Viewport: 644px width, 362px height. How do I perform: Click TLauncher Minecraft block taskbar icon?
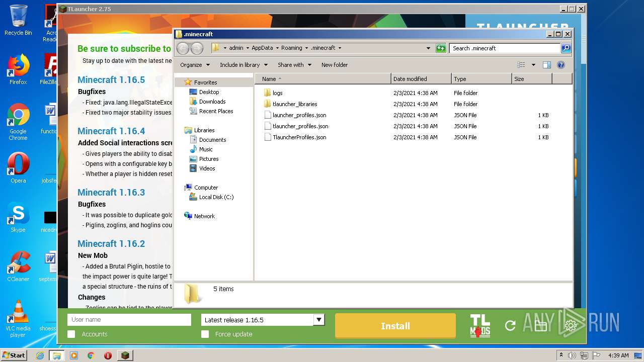pyautogui.click(x=125, y=355)
